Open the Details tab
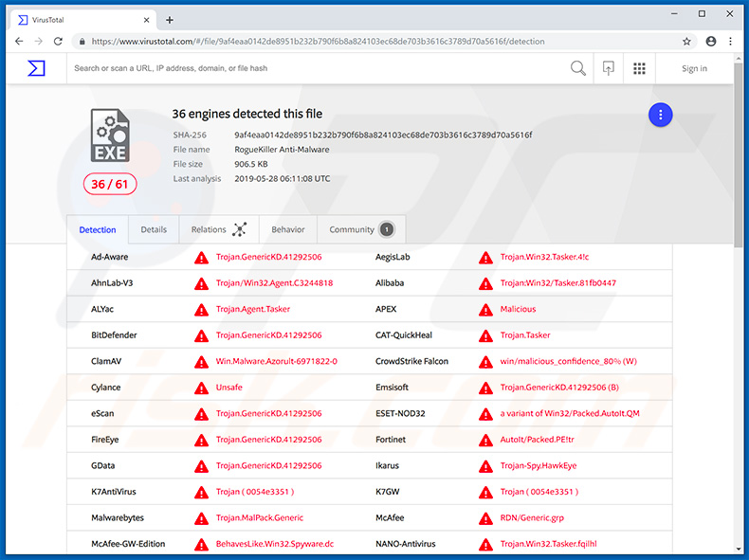 pyautogui.click(x=154, y=229)
